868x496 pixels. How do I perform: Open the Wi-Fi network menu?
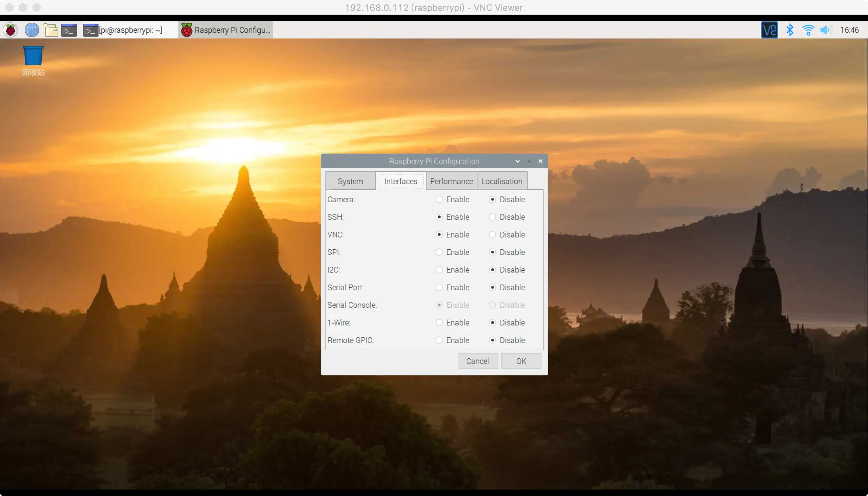pyautogui.click(x=808, y=30)
